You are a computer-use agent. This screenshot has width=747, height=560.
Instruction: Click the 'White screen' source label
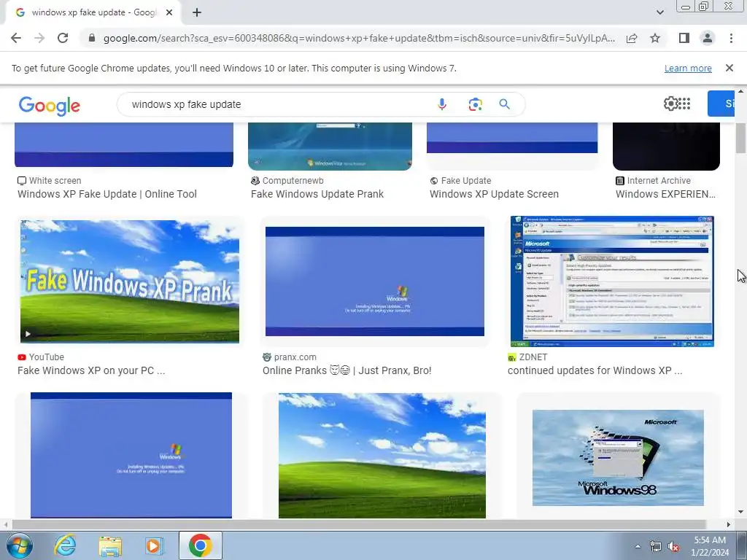coord(55,181)
